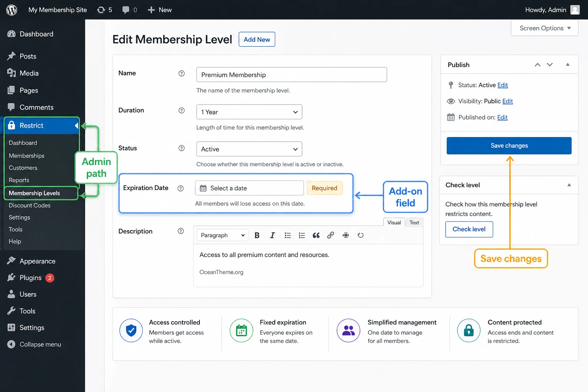Edit the Visibility setting
The image size is (588, 392).
(x=508, y=101)
